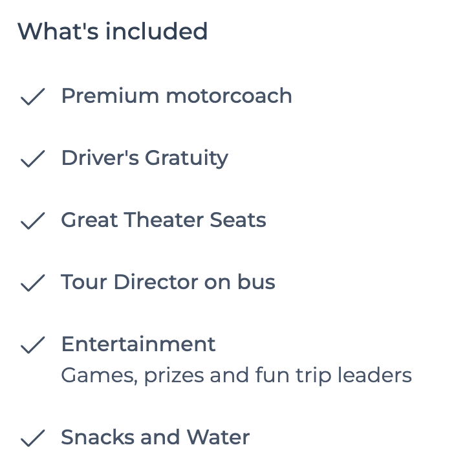Select the Snacks and Water label

pos(155,437)
